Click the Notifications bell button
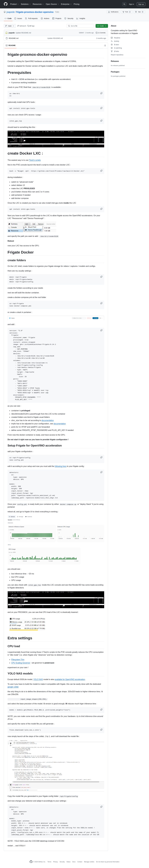Viewport: 149px width, 868px height. coord(113,12)
